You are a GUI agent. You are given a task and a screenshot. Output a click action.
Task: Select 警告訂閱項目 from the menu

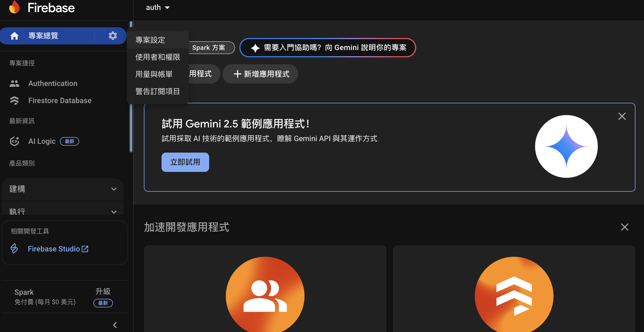click(158, 91)
